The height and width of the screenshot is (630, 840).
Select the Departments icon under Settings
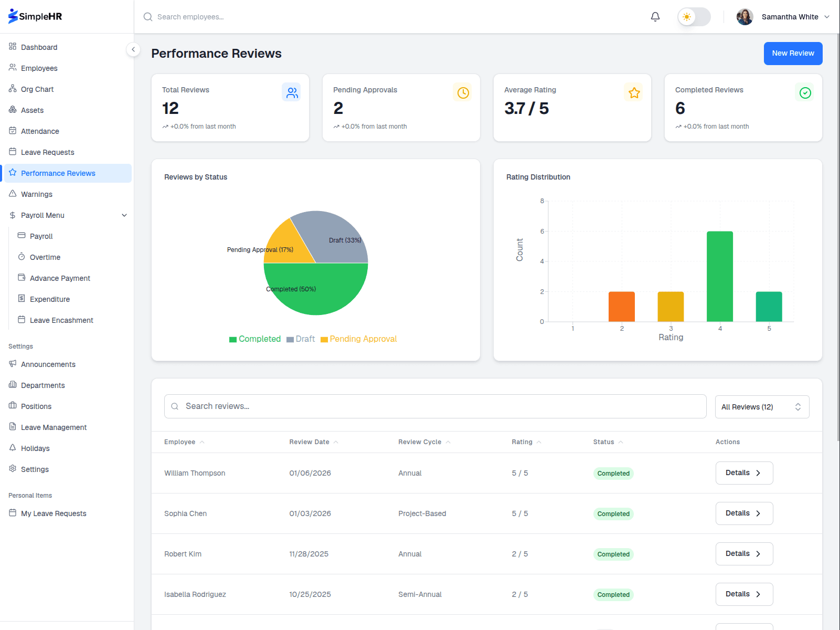[13, 385]
